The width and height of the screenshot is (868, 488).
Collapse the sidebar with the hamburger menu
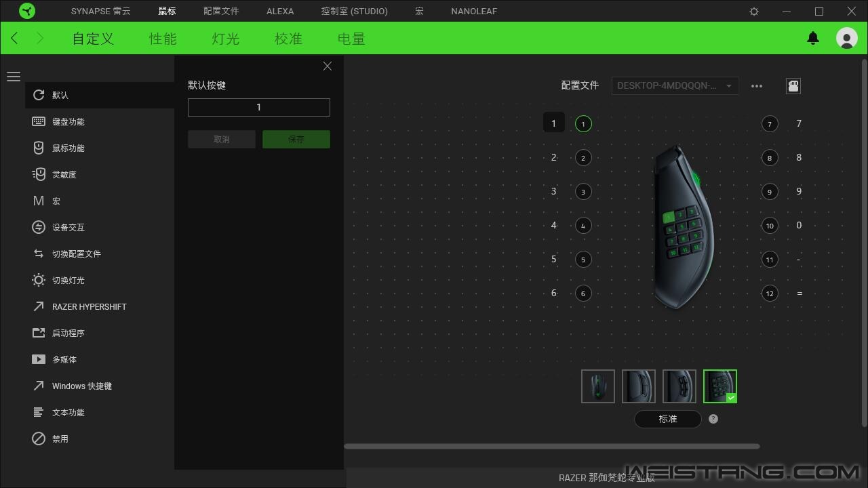[14, 77]
